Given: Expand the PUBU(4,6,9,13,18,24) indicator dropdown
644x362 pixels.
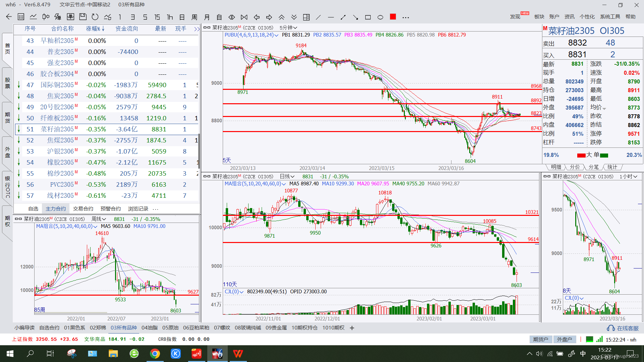Looking at the screenshot, I should 251,35.
